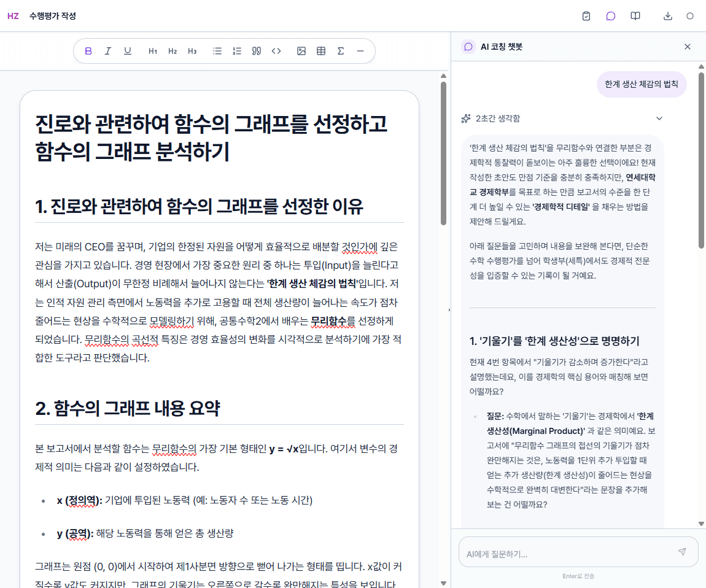Click the editor's vertical scrollbar thumb
The image size is (706, 588).
[x=443, y=153]
